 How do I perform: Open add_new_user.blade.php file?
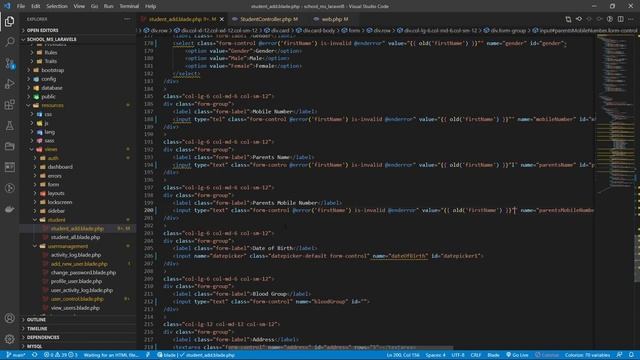(x=78, y=264)
